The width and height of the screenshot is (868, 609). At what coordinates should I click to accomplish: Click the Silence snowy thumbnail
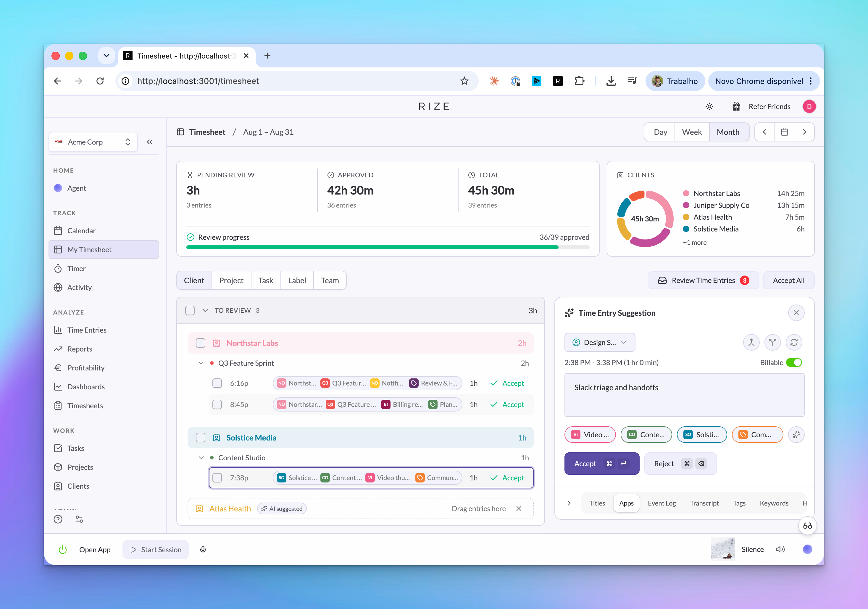[722, 549]
